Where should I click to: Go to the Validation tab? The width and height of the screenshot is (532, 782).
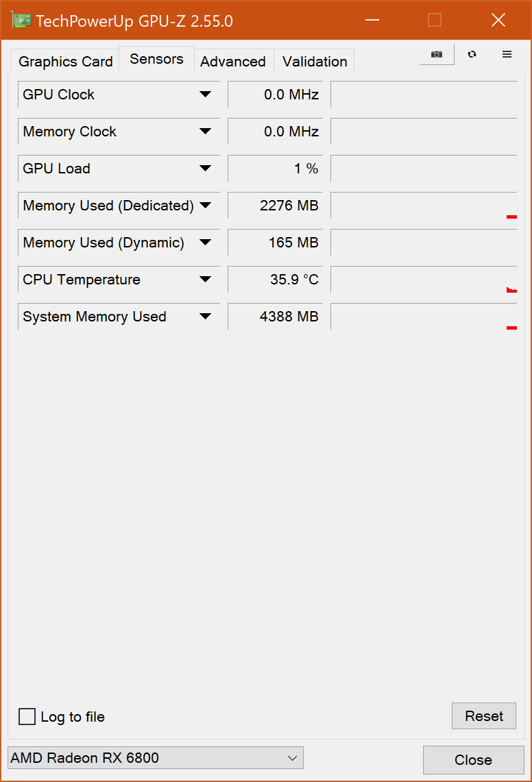tap(315, 62)
